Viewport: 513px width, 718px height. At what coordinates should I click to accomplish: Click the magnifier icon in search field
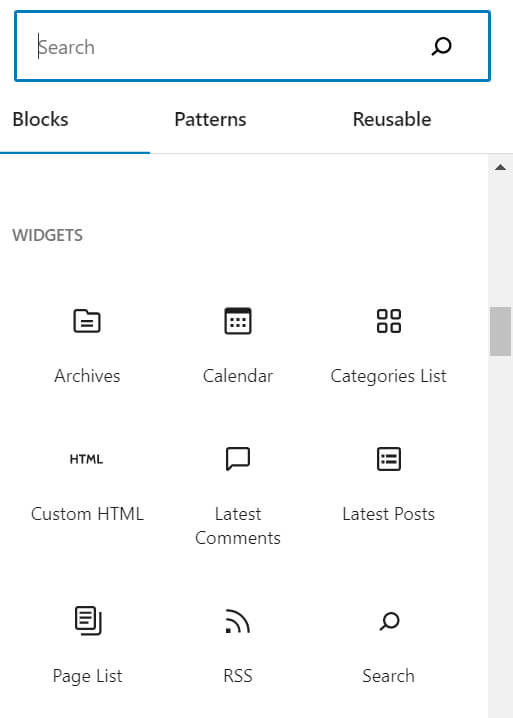442,46
